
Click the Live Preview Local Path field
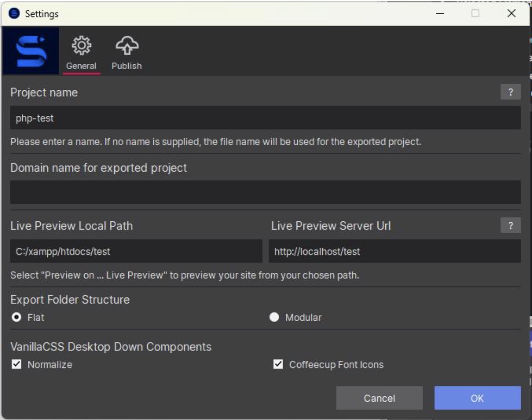(x=136, y=251)
